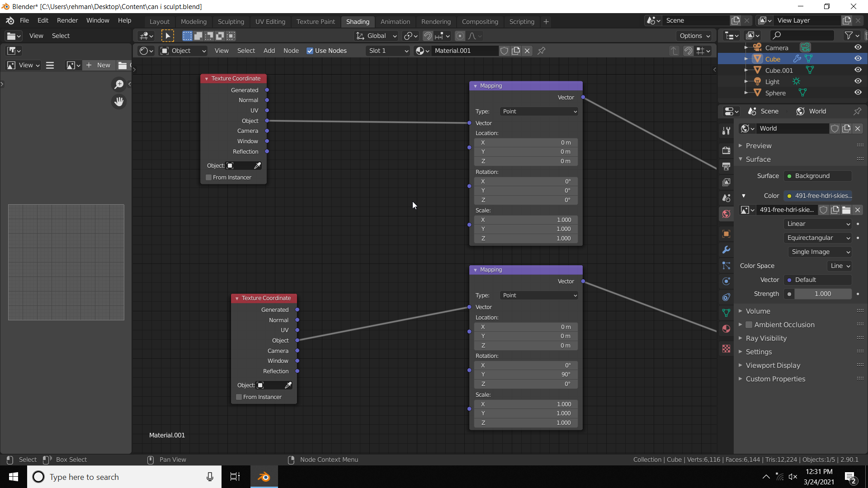Open the Scene properties tab icon

click(726, 198)
